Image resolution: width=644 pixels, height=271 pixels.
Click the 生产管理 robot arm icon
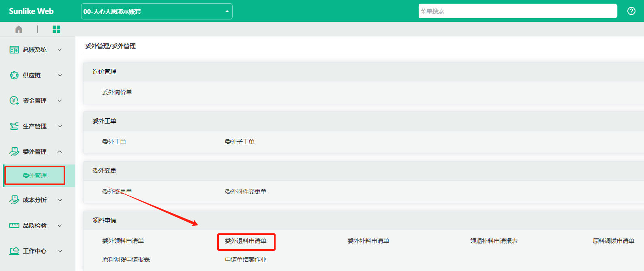[x=14, y=126]
